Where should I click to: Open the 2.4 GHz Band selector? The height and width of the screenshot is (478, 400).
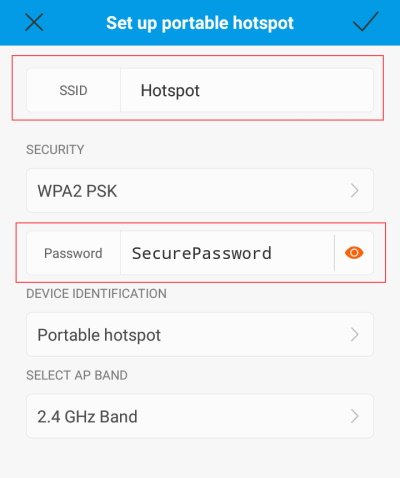(200, 416)
